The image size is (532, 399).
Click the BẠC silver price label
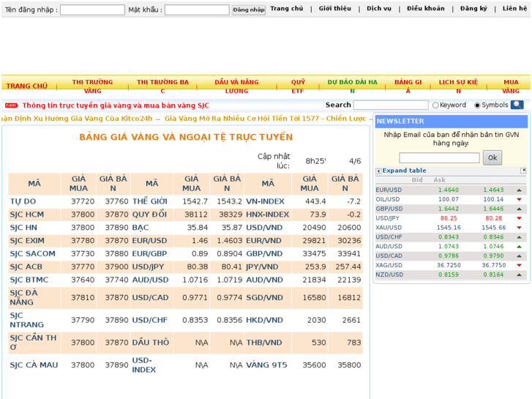(141, 228)
